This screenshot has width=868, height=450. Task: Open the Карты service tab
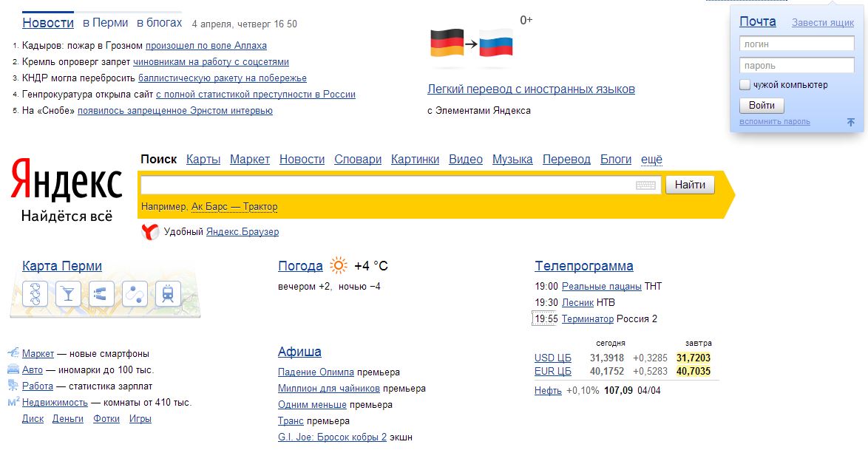pos(203,160)
